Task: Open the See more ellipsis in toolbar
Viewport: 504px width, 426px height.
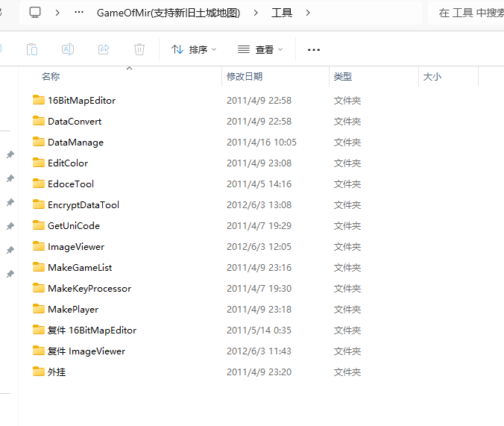Action: [314, 50]
